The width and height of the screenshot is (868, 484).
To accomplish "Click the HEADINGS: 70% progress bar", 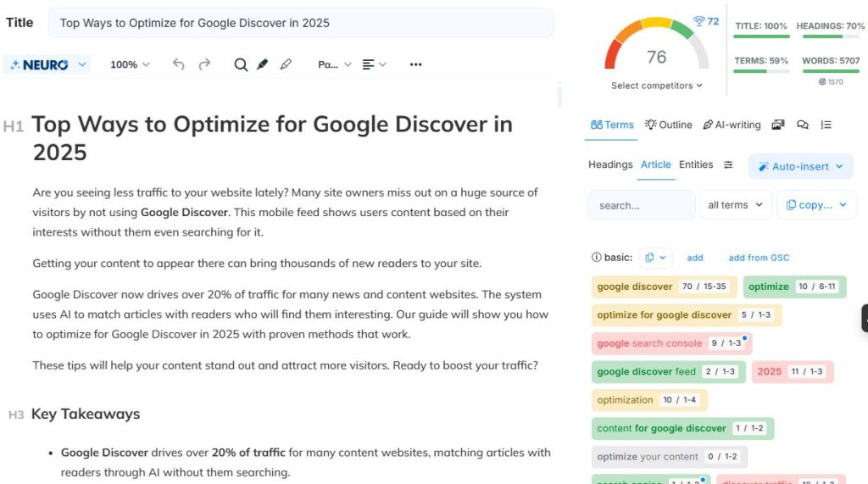I will pyautogui.click(x=831, y=36).
